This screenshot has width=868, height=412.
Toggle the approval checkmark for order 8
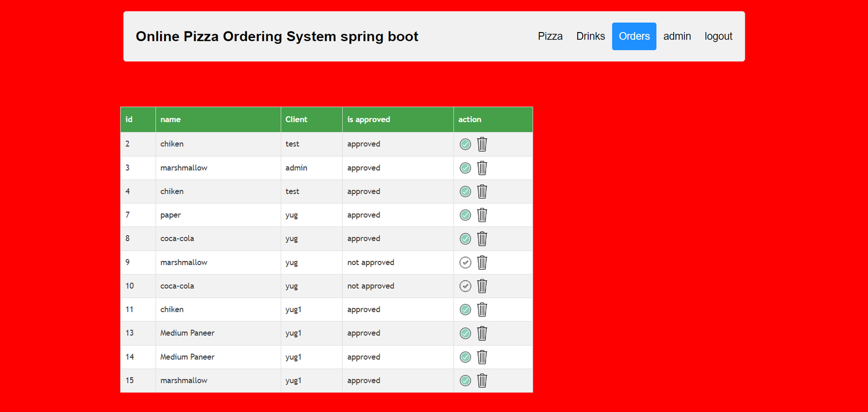465,239
